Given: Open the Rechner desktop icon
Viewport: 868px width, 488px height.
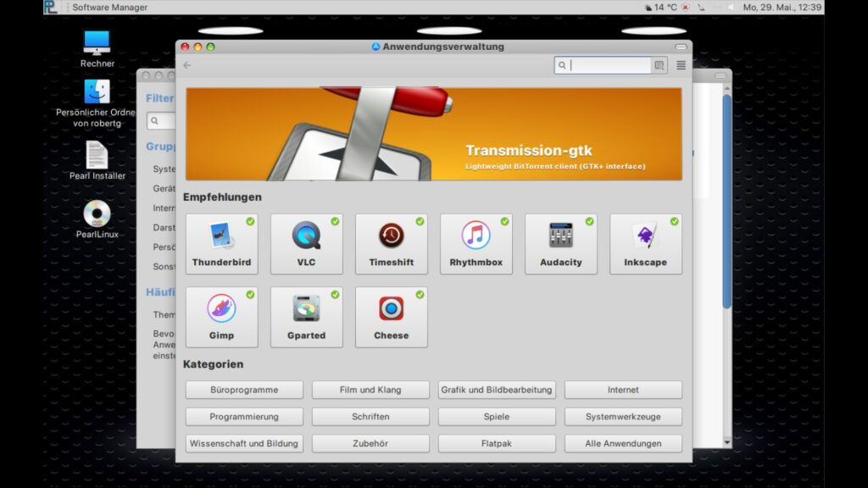Looking at the screenshot, I should (x=97, y=49).
